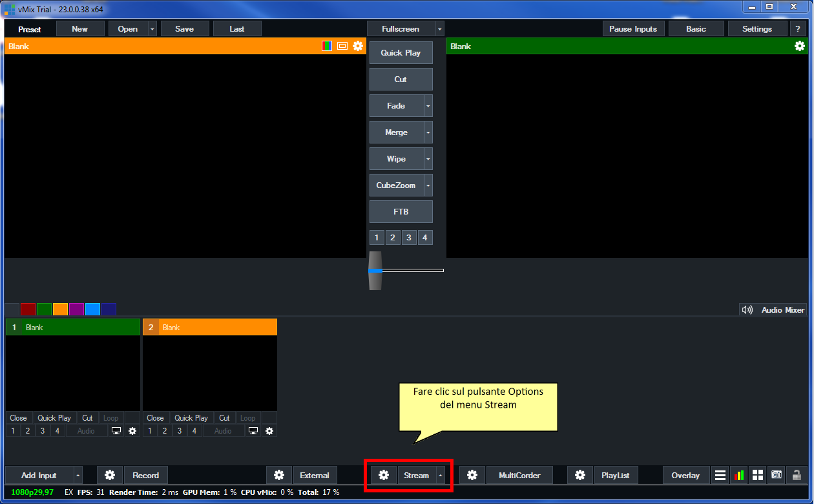Open Merge transition dropdown arrow
Image resolution: width=814 pixels, height=504 pixels.
428,132
